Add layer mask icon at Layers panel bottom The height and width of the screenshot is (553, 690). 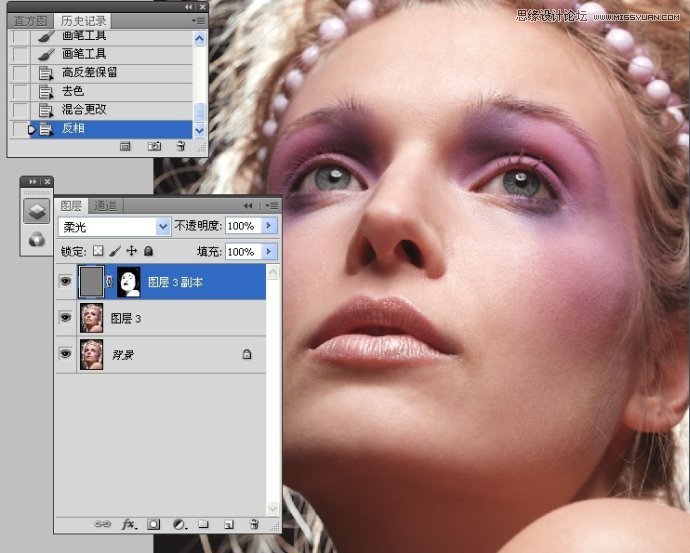point(154,524)
